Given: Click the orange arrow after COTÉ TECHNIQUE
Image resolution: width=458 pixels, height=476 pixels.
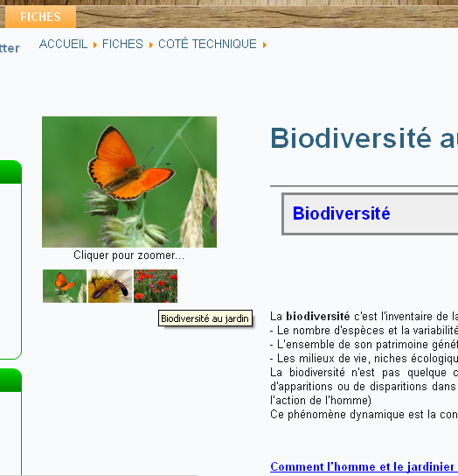Looking at the screenshot, I should [265, 45].
